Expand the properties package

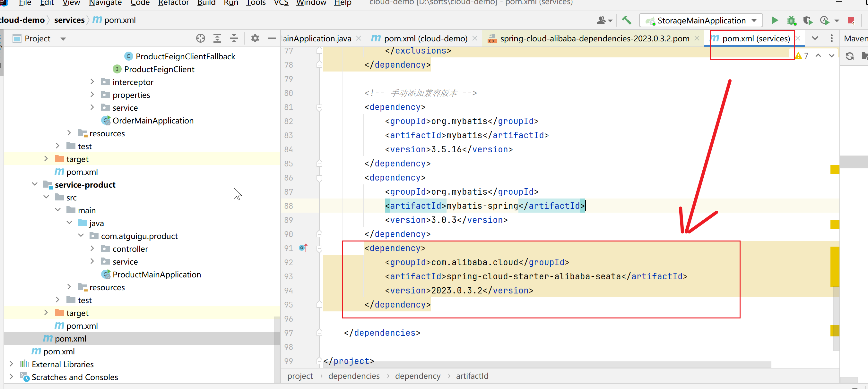click(92, 95)
